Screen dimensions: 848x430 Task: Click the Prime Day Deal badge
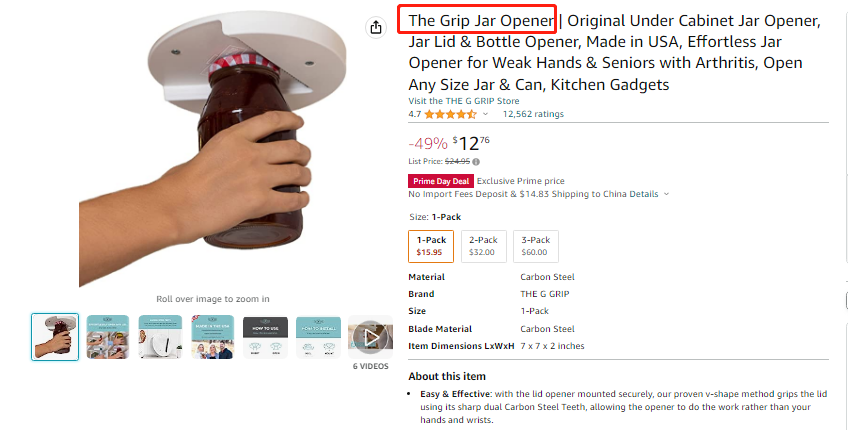click(x=440, y=181)
